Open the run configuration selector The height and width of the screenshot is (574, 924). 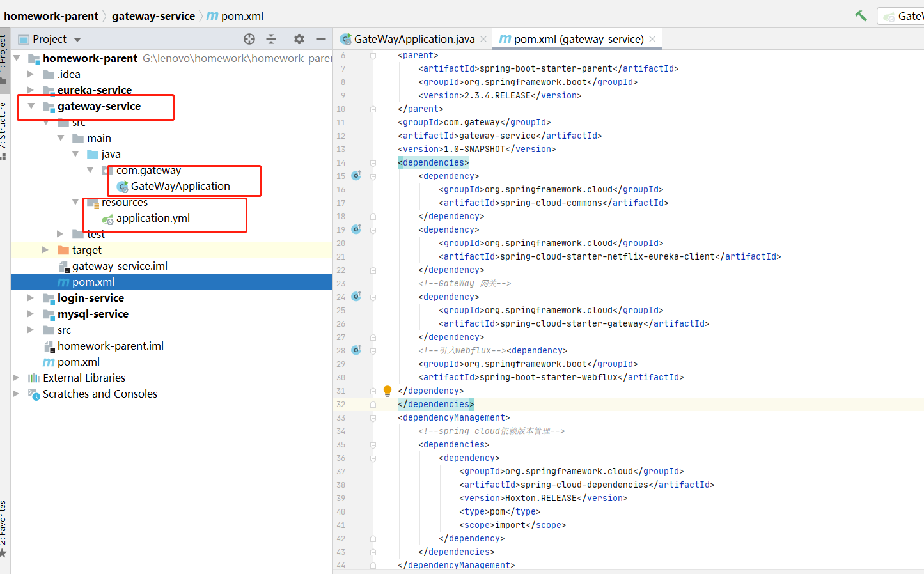click(x=900, y=16)
